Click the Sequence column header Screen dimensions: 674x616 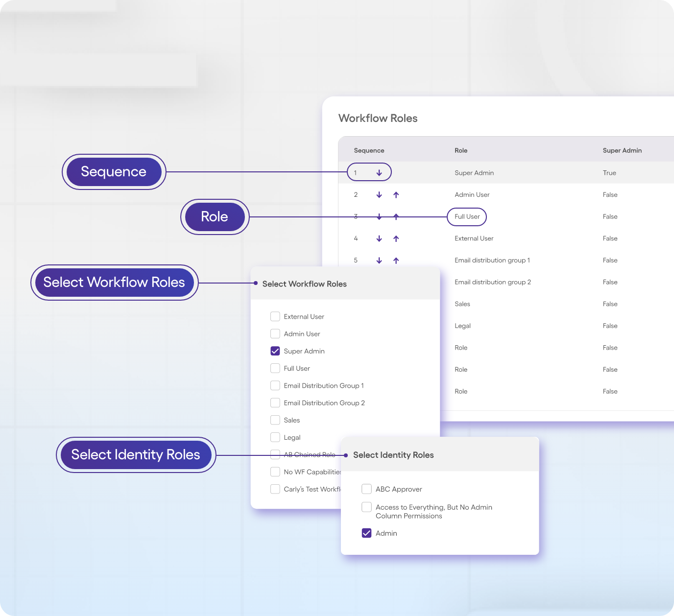click(369, 150)
